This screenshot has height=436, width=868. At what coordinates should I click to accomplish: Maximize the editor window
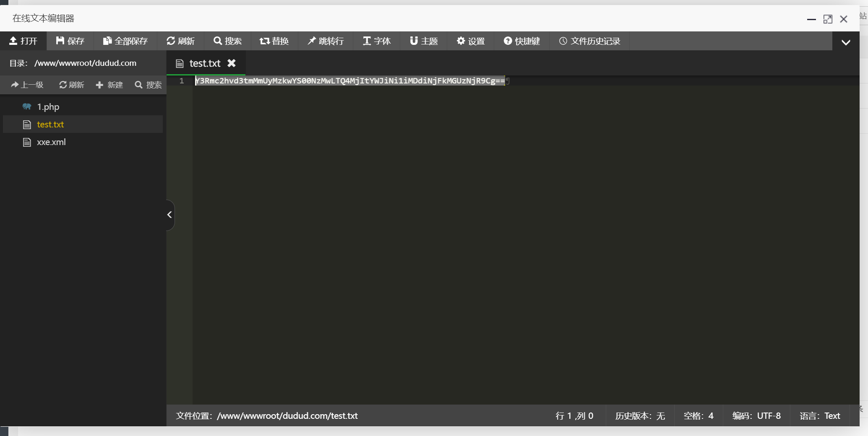(x=828, y=19)
